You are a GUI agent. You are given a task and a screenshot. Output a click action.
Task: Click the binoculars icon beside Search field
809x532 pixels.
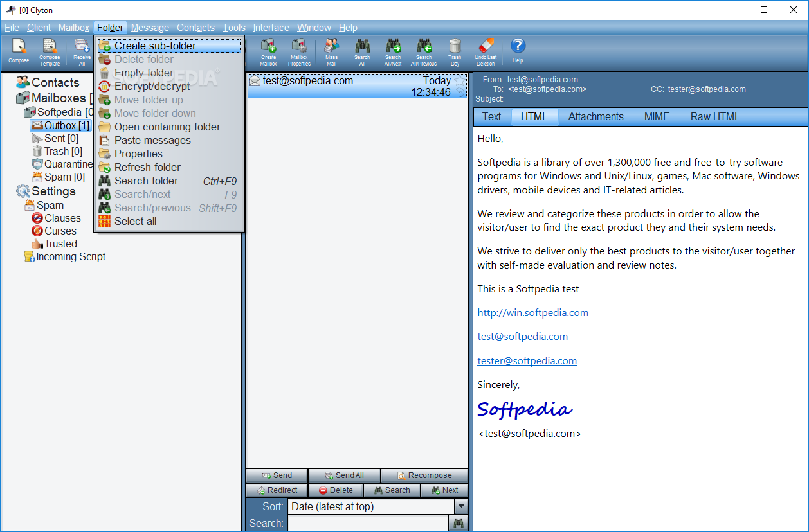point(459,524)
